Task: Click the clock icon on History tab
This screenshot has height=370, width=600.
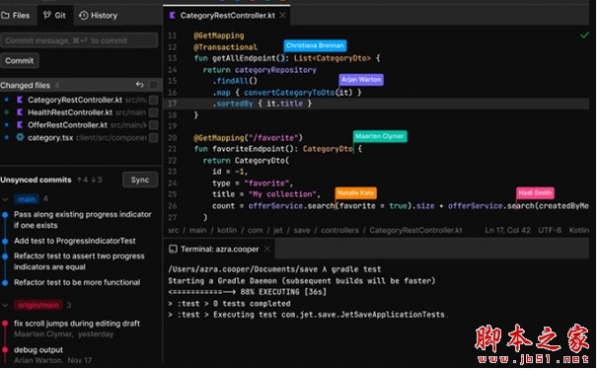Action: click(x=83, y=15)
